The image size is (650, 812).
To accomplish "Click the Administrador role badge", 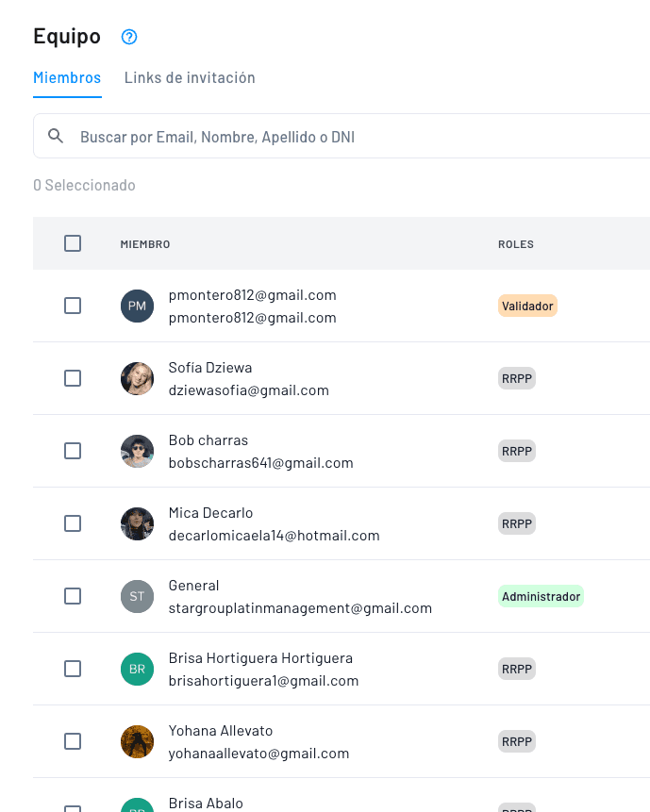I will point(541,596).
